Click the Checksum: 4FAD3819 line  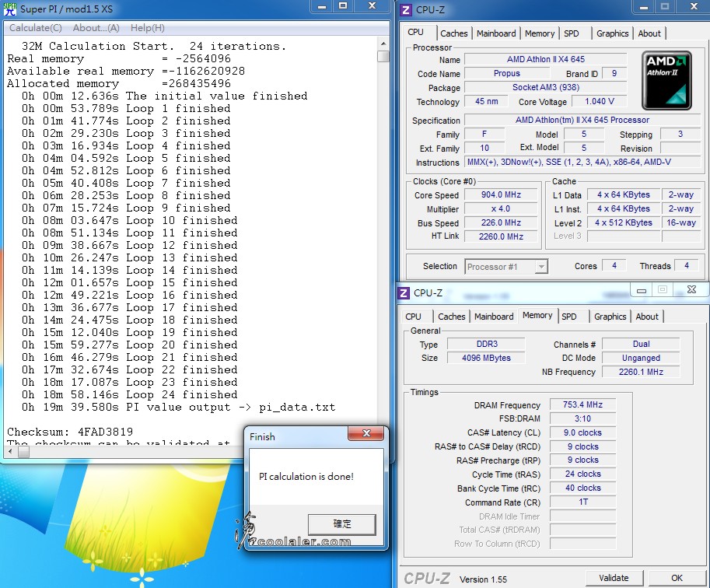coord(70,432)
